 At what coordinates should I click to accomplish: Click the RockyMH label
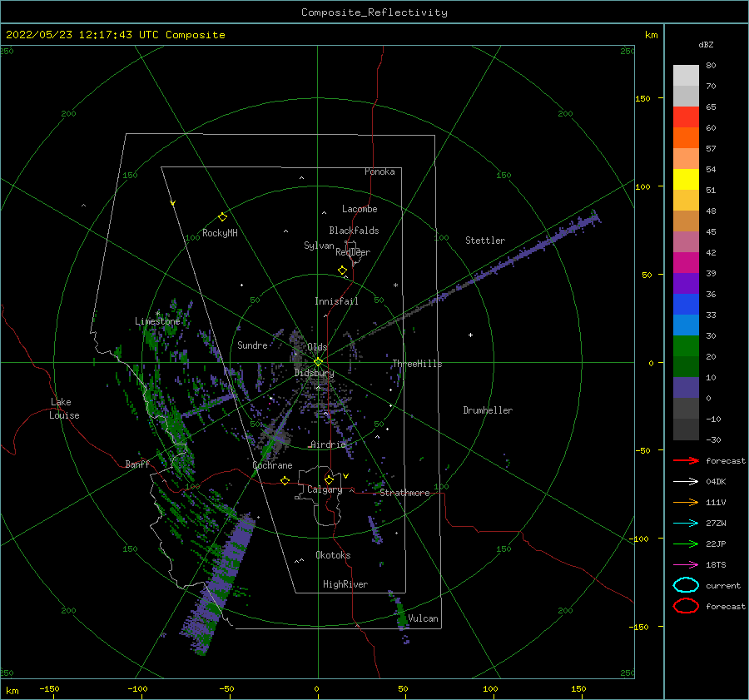click(x=220, y=233)
